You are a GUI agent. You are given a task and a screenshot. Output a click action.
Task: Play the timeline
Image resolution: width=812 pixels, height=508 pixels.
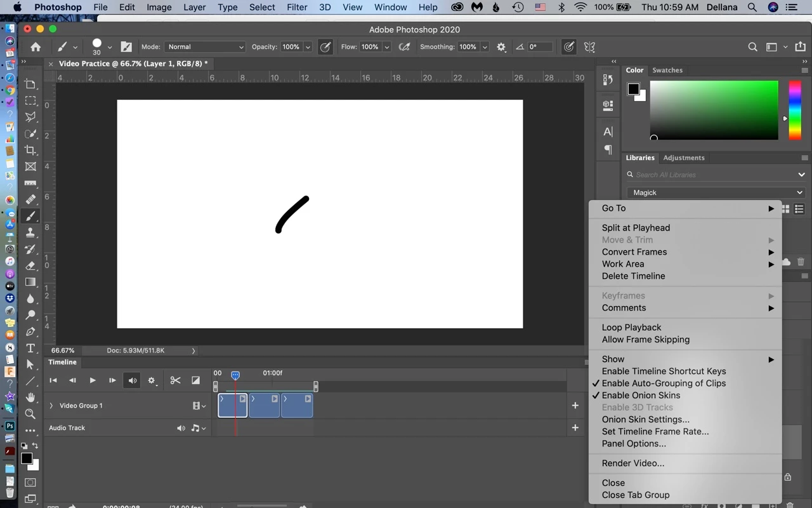click(x=93, y=380)
